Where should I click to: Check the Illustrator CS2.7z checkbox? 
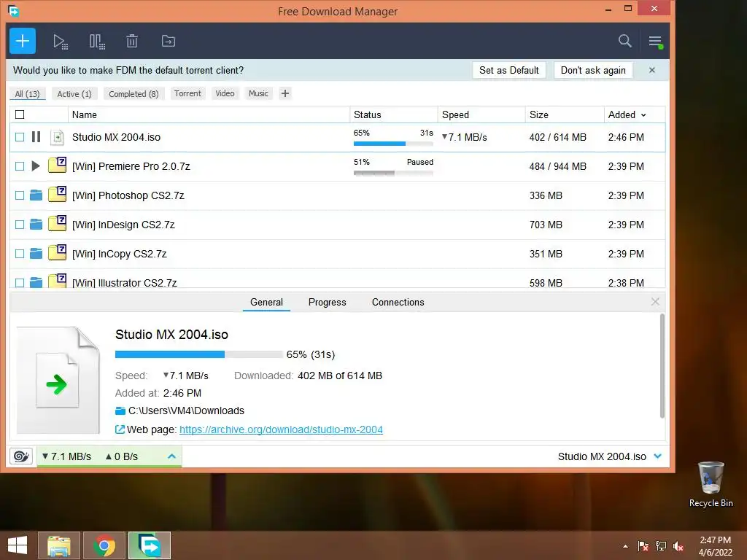pyautogui.click(x=20, y=283)
